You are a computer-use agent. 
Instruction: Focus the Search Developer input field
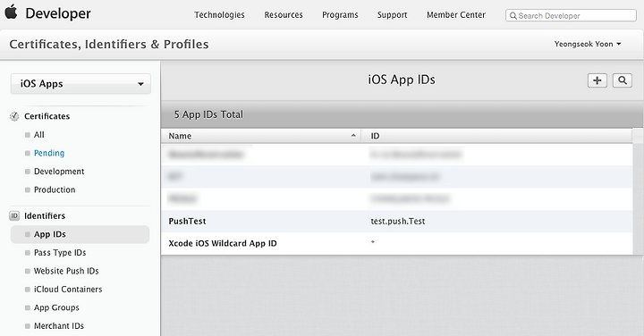tap(571, 15)
